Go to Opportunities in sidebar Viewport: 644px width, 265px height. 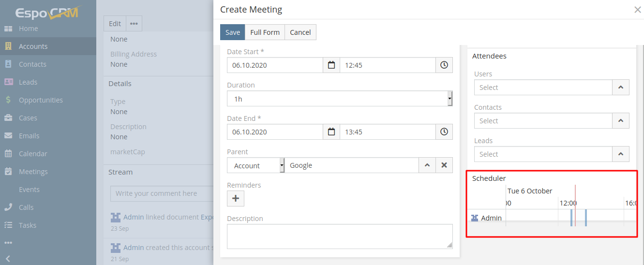point(41,100)
